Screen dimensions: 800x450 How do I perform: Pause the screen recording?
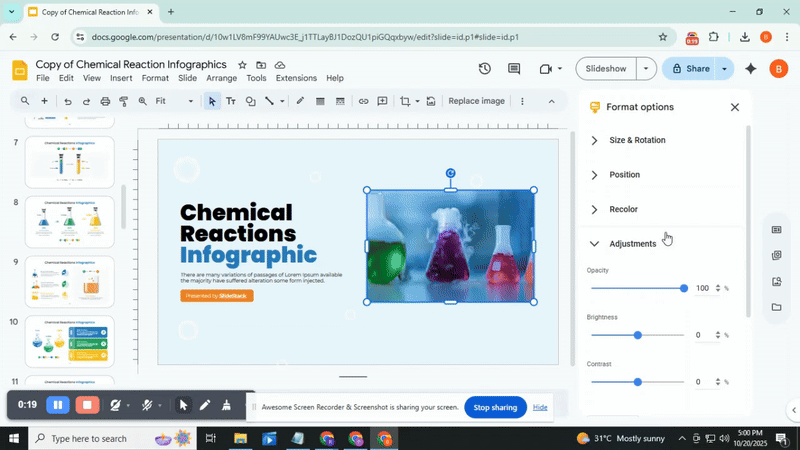click(58, 405)
